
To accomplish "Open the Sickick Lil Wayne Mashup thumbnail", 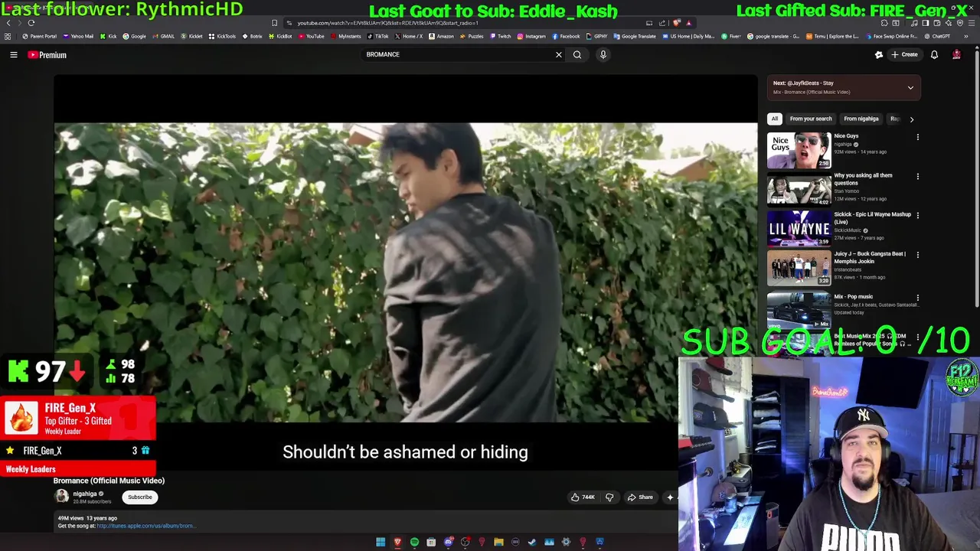I will click(799, 229).
